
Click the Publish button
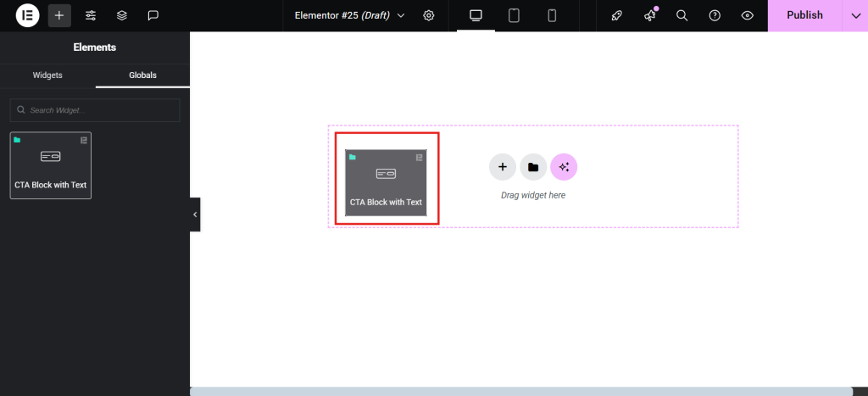click(804, 15)
